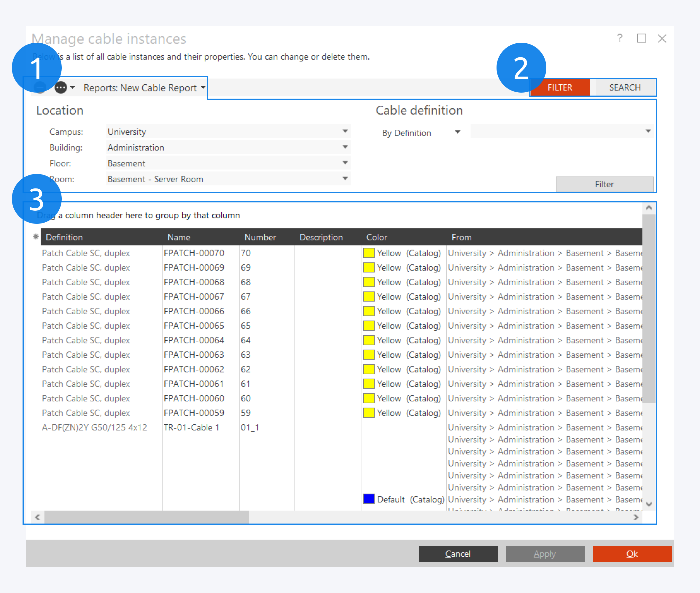Viewport: 700px width, 593px height.
Task: Click scroll left arrow below the table
Action: pos(38,517)
